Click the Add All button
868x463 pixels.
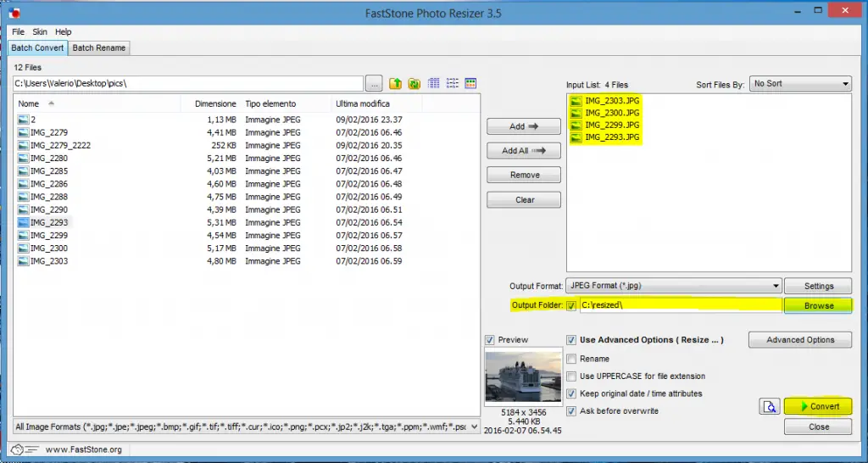pyautogui.click(x=524, y=151)
